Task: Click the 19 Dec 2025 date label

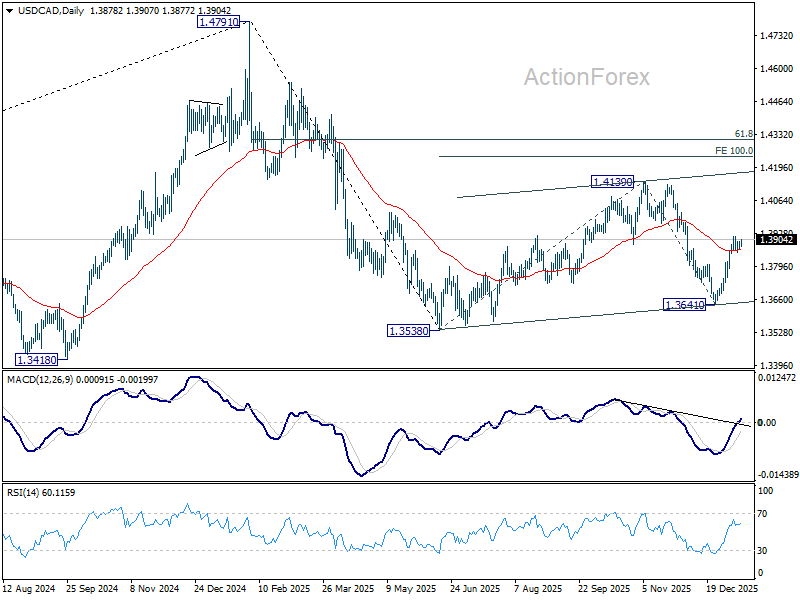Action: pos(732,589)
